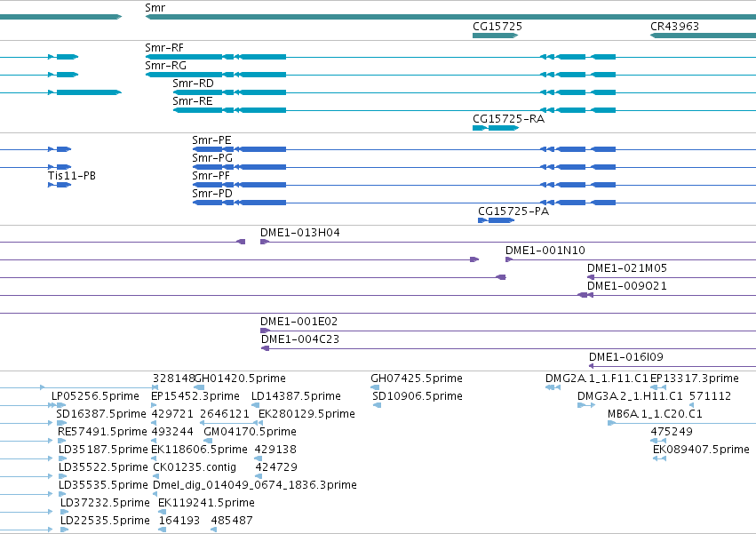756x534 pixels.
Task: Click the LD35187.5prime EST label
Action: click(103, 450)
